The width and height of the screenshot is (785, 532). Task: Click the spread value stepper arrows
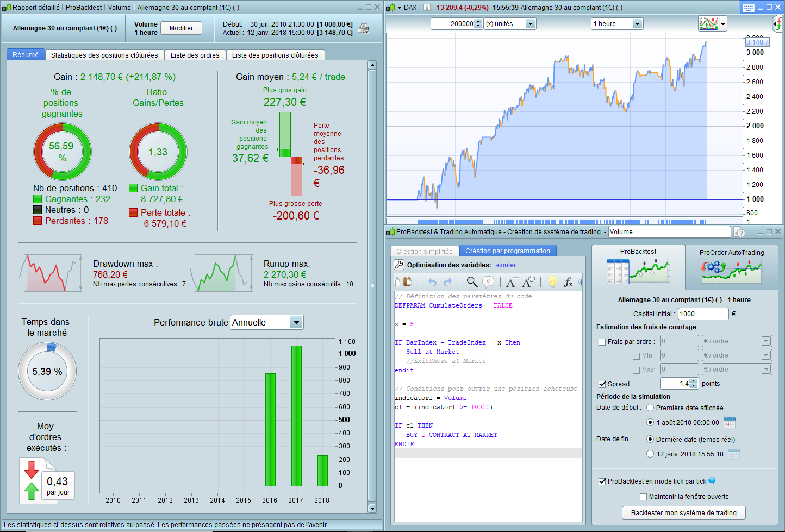[x=693, y=384]
